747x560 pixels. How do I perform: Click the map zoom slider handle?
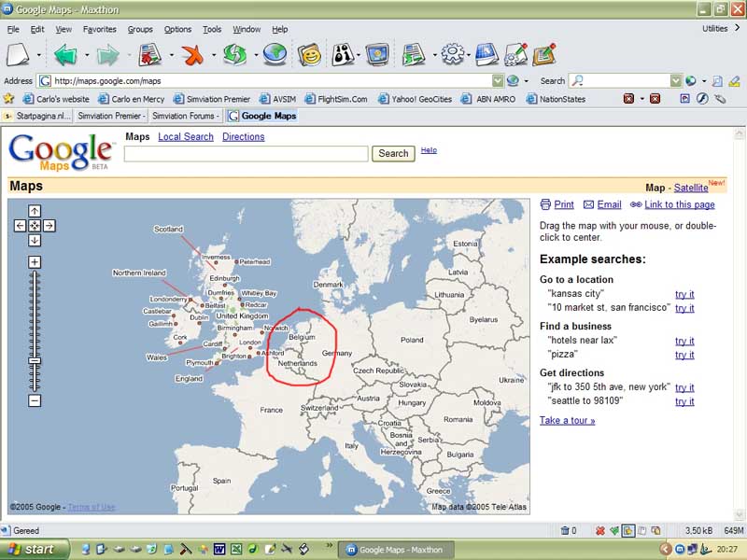pyautogui.click(x=35, y=360)
